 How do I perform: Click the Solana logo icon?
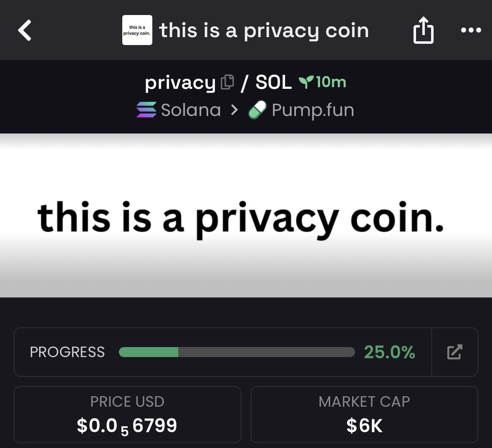coord(146,110)
